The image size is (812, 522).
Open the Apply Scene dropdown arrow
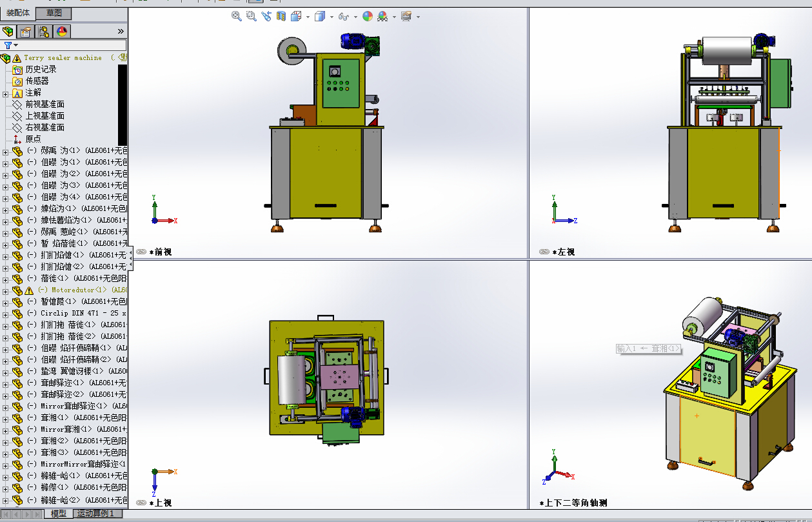tap(394, 17)
